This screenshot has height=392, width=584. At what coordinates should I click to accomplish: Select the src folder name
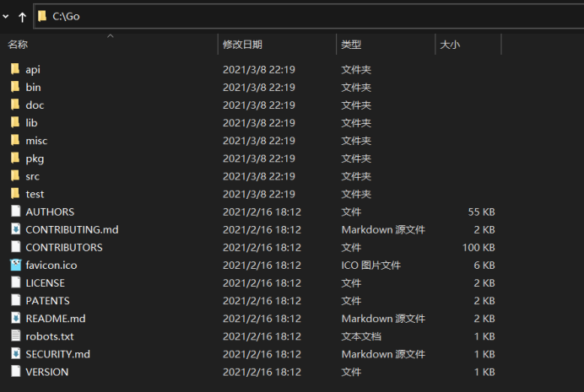(32, 176)
